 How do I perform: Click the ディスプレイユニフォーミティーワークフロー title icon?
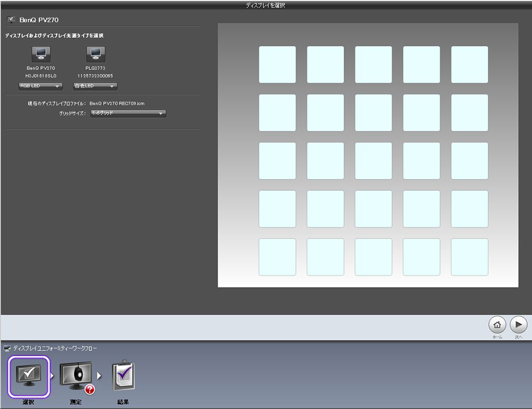(x=7, y=348)
